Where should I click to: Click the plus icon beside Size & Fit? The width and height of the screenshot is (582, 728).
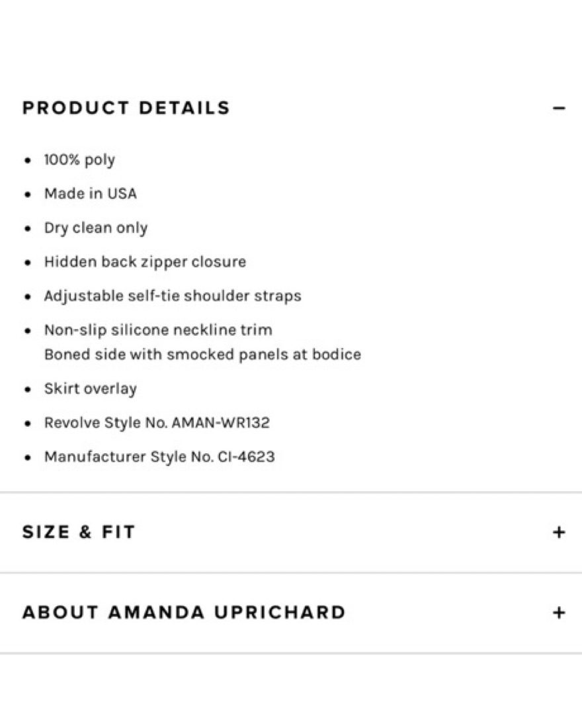coord(559,532)
